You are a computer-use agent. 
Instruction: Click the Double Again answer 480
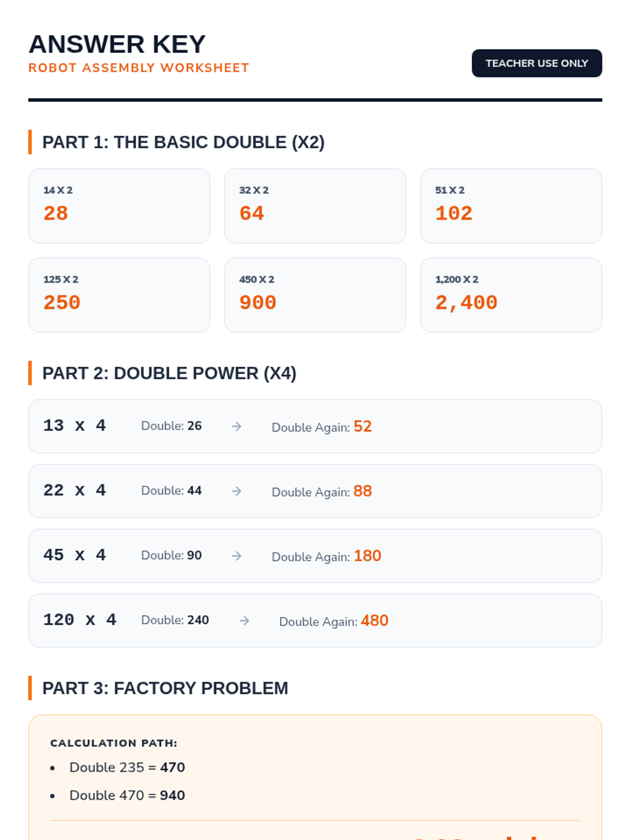[374, 621]
